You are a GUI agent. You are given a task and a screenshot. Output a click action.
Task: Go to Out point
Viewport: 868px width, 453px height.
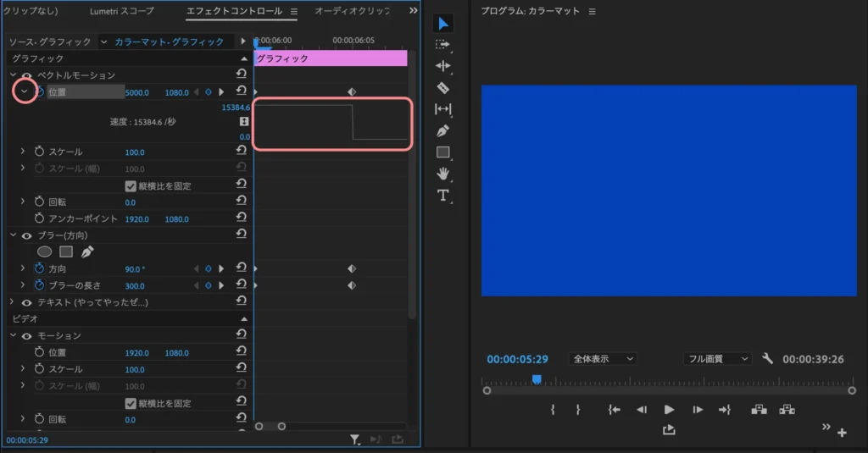pyautogui.click(x=725, y=409)
